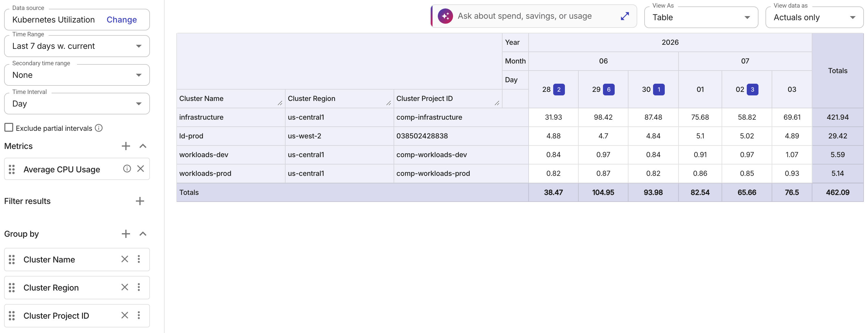Open annotation badge 3 on day 02

click(x=752, y=90)
